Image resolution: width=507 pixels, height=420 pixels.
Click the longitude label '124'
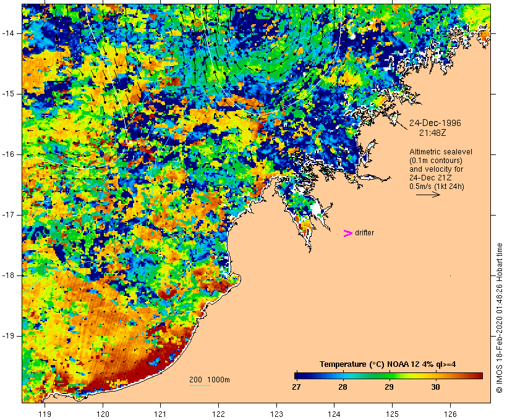coord(334,414)
